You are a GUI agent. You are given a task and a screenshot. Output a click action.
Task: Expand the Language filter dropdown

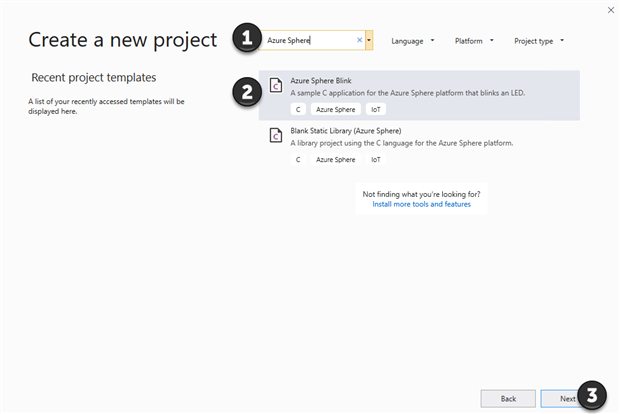tap(413, 41)
